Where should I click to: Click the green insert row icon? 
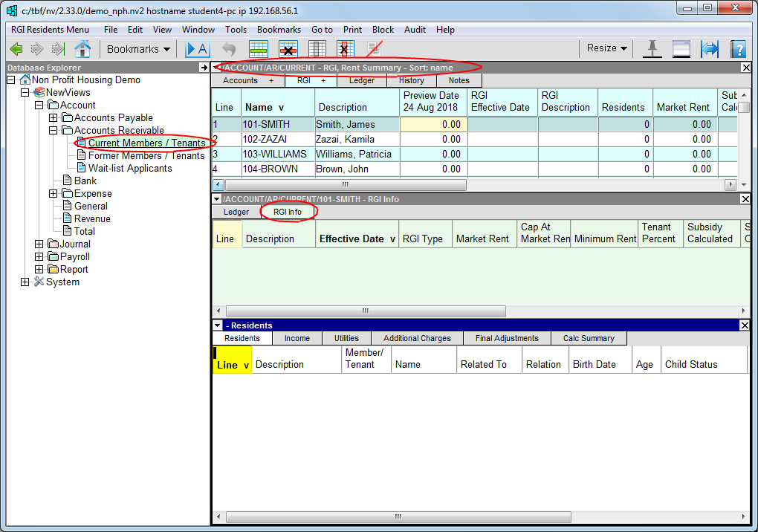click(259, 49)
